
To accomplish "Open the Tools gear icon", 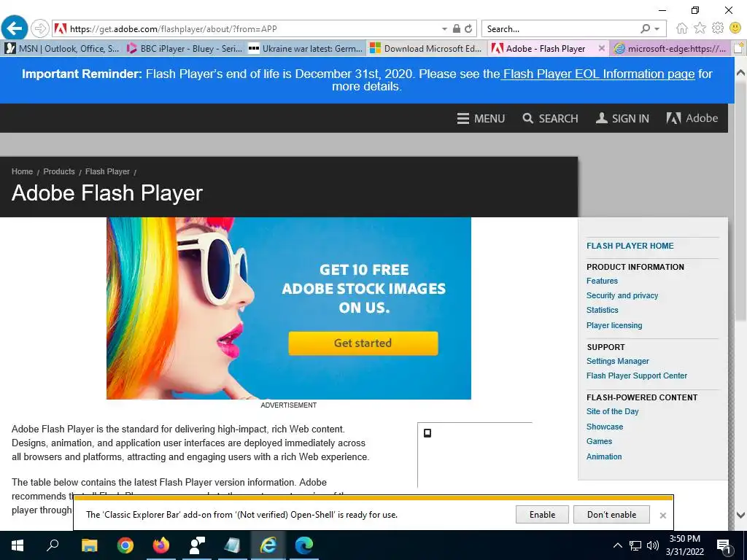I will coord(718,28).
